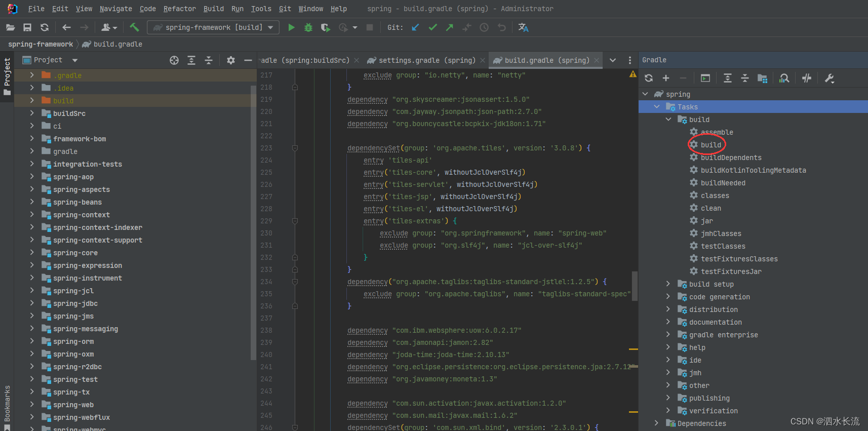Locate opened file with the Project panel crosshair icon
This screenshot has height=431, width=868.
(x=174, y=60)
